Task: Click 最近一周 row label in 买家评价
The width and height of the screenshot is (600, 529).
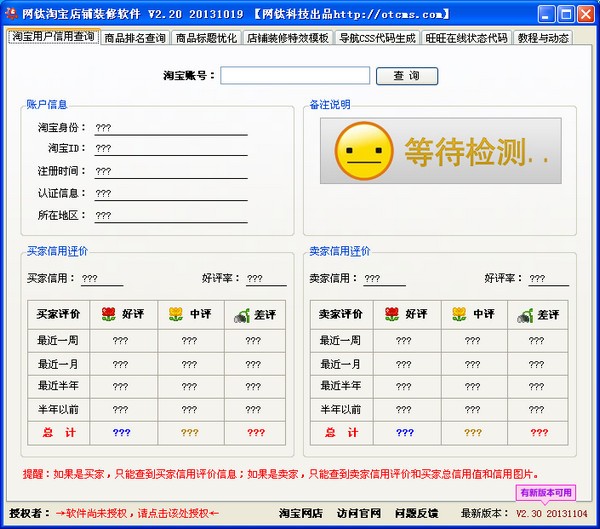Action: 58,340
